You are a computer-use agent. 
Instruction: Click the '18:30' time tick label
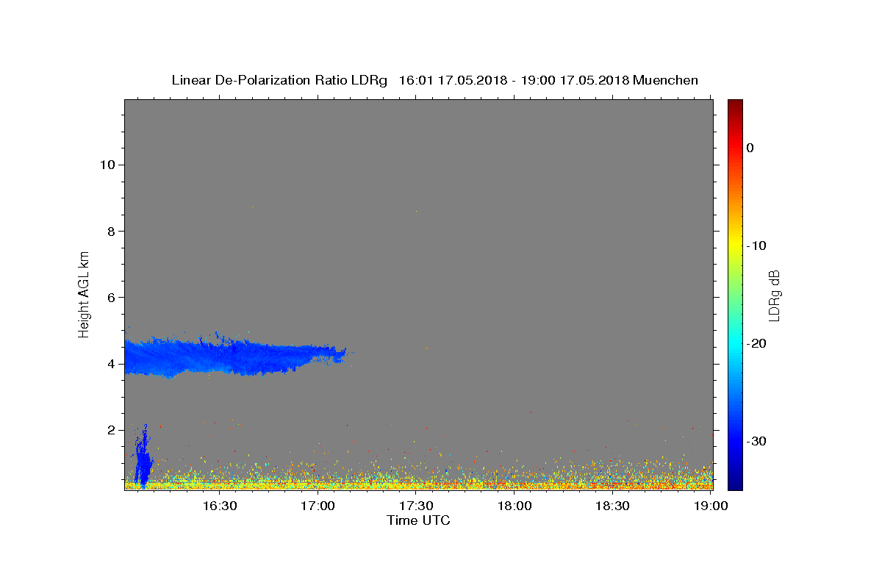[613, 506]
